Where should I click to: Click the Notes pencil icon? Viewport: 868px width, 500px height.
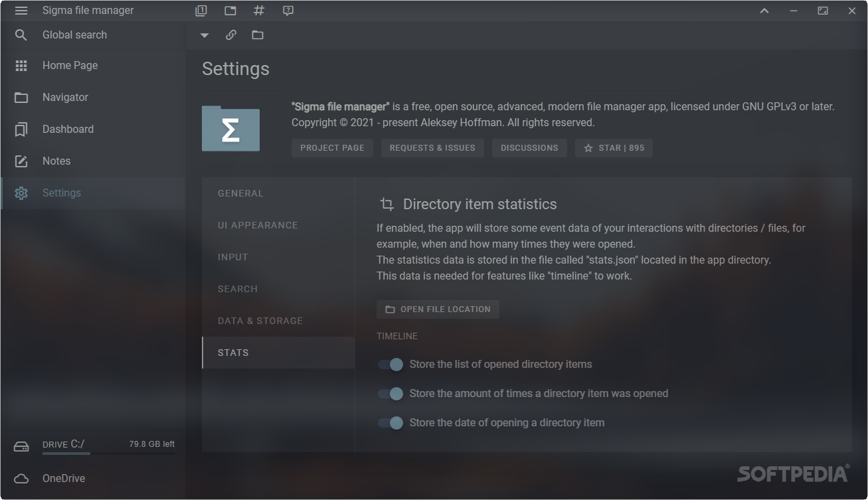click(21, 161)
